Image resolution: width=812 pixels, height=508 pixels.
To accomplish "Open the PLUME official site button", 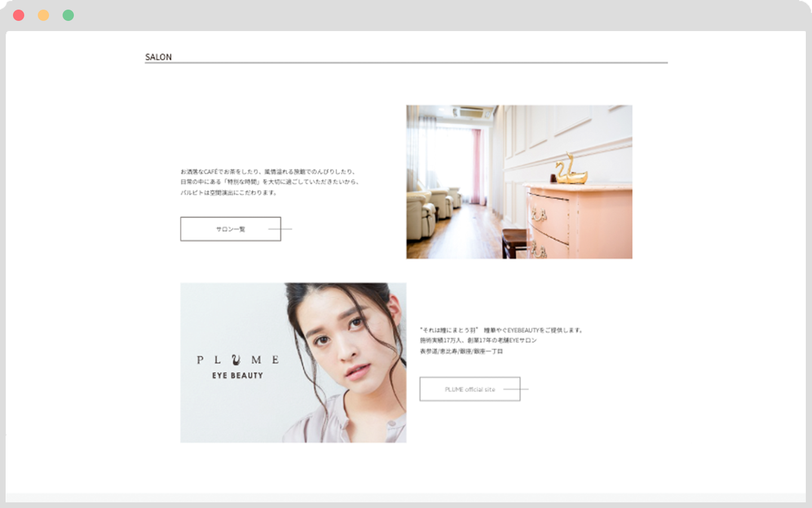I will point(469,389).
